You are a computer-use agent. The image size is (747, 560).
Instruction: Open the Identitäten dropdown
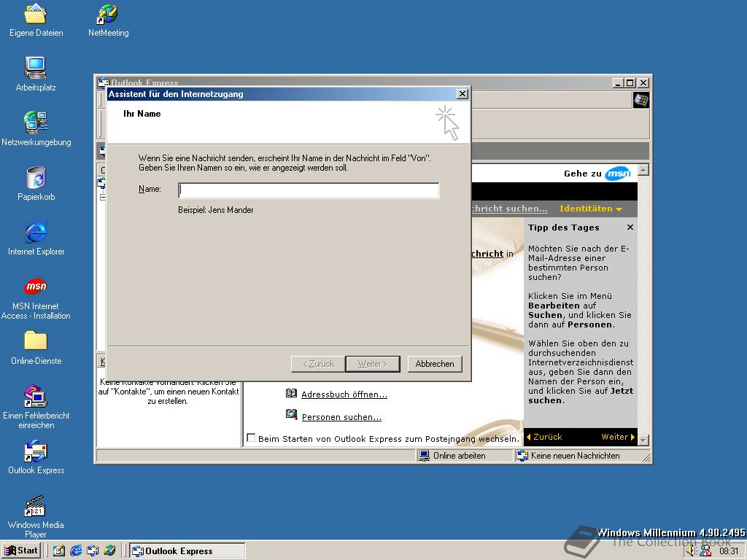(x=591, y=209)
